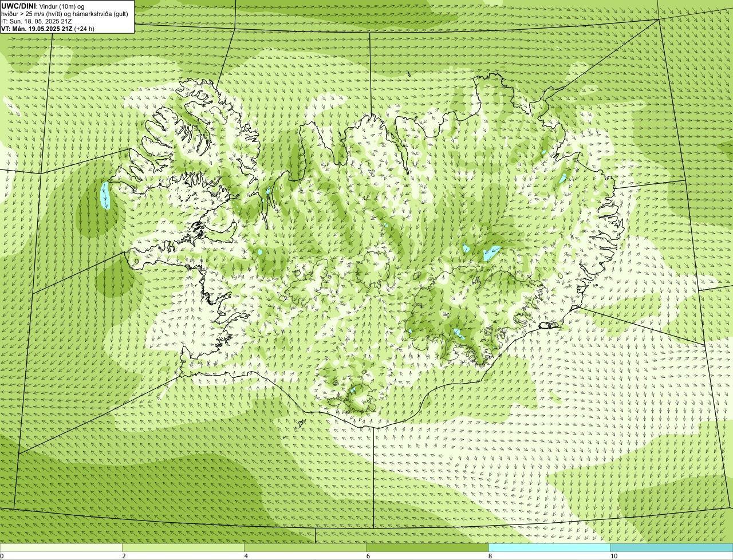Click the "6" label on the color scale

click(368, 556)
